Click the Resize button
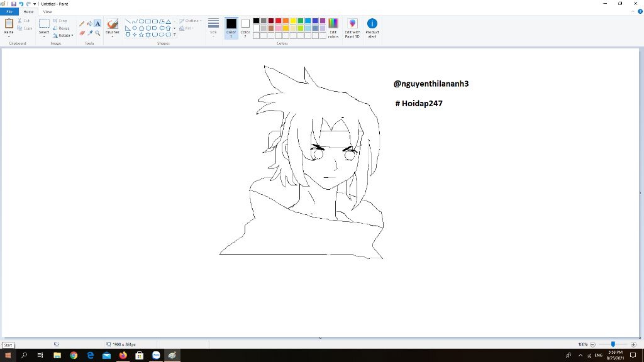The height and width of the screenshot is (362, 644). pos(61,28)
